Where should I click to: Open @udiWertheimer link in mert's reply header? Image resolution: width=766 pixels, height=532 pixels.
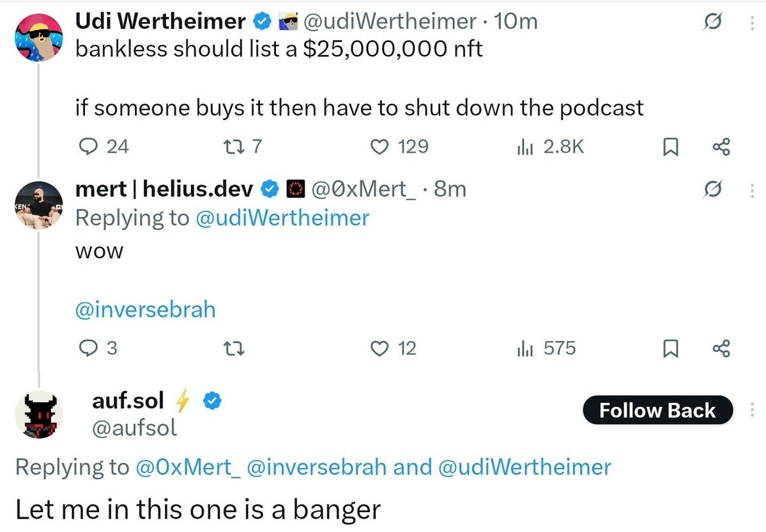[x=282, y=218]
